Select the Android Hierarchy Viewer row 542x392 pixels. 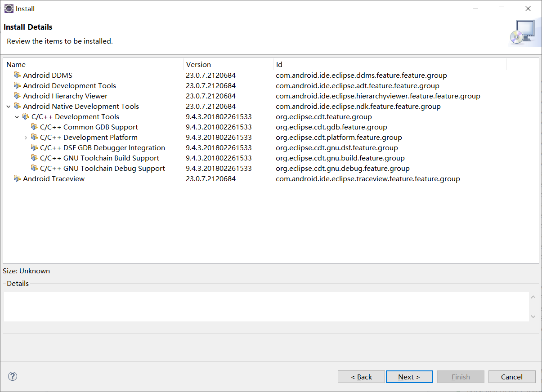tap(271, 96)
